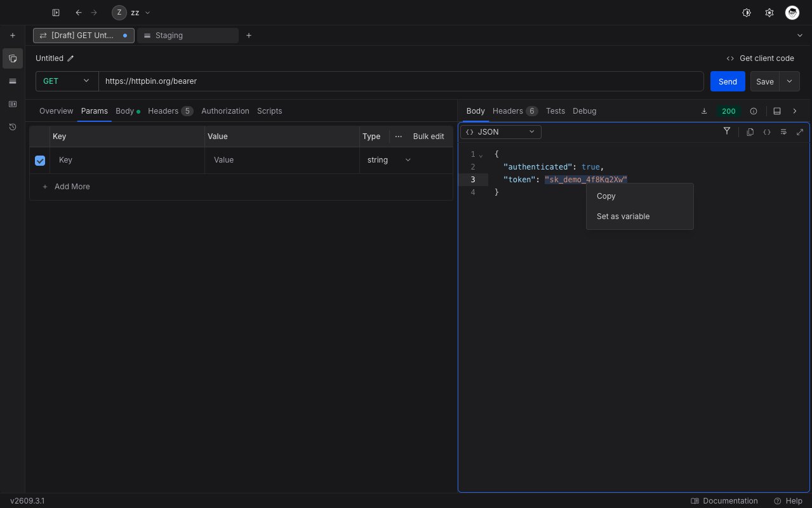Enable the first params row checkbox

click(40, 161)
